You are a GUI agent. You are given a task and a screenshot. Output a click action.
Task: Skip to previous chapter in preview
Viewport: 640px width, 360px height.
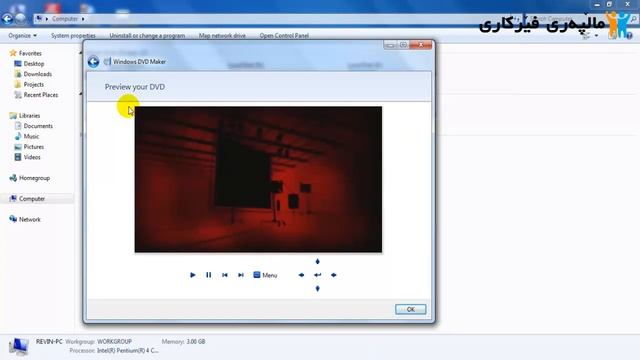pyautogui.click(x=224, y=275)
